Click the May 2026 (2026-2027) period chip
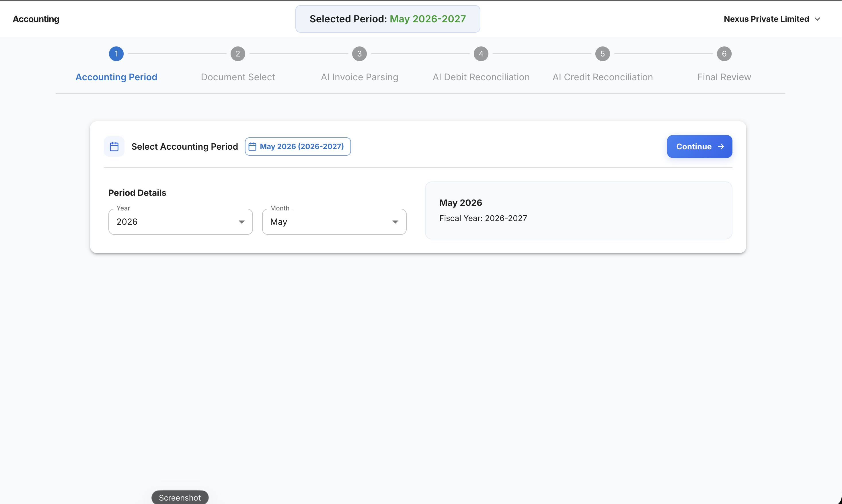The width and height of the screenshot is (842, 504). pyautogui.click(x=298, y=146)
